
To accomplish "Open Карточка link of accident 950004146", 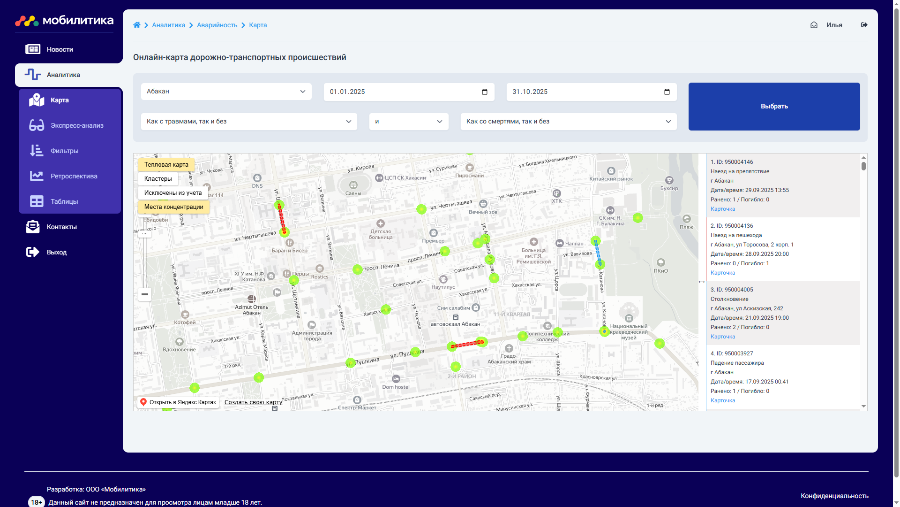I will (722, 210).
